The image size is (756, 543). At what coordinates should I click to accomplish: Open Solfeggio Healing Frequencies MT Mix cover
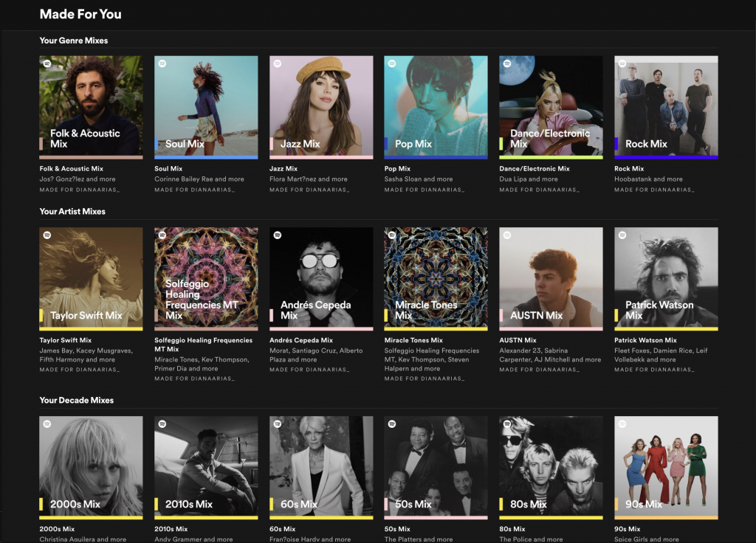(x=206, y=279)
